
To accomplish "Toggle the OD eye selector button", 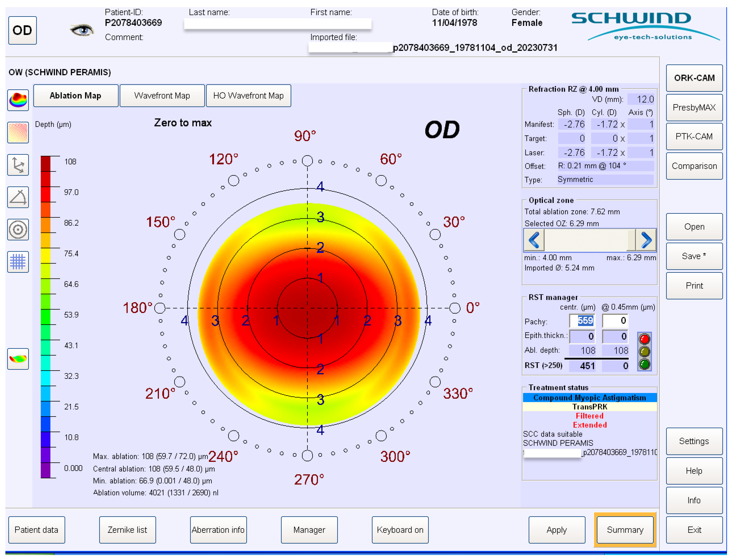I will click(22, 30).
